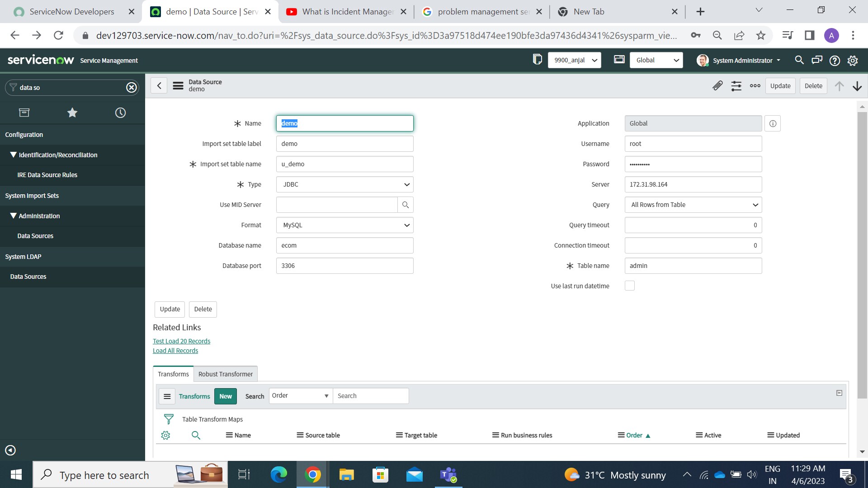This screenshot has width=868, height=488.
Task: Select the Favorites star icon in sidebar
Action: 72,113
